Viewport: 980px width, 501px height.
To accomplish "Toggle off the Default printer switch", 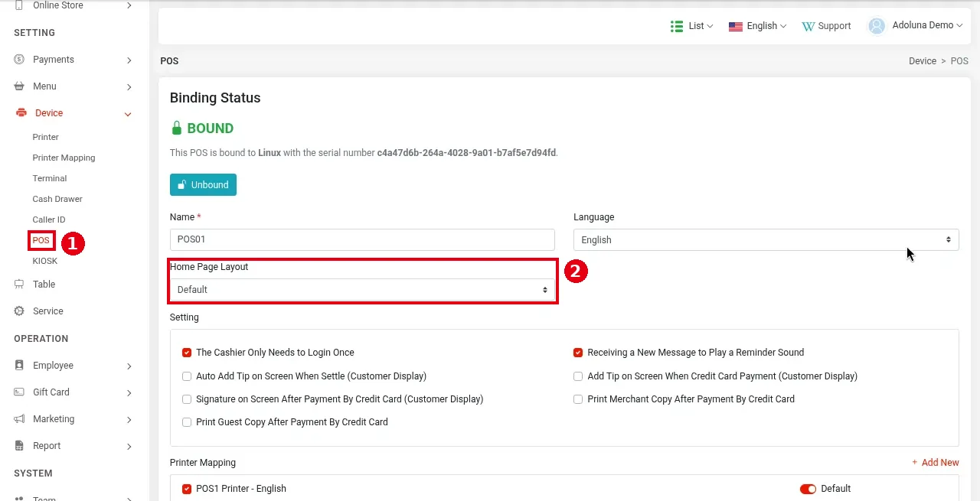I will [x=808, y=489].
